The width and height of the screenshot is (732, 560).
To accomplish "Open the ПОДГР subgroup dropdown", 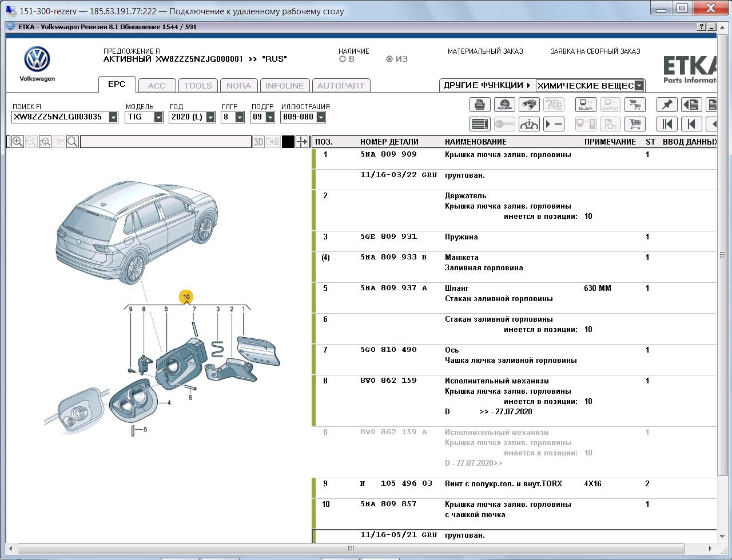I will pos(269,117).
